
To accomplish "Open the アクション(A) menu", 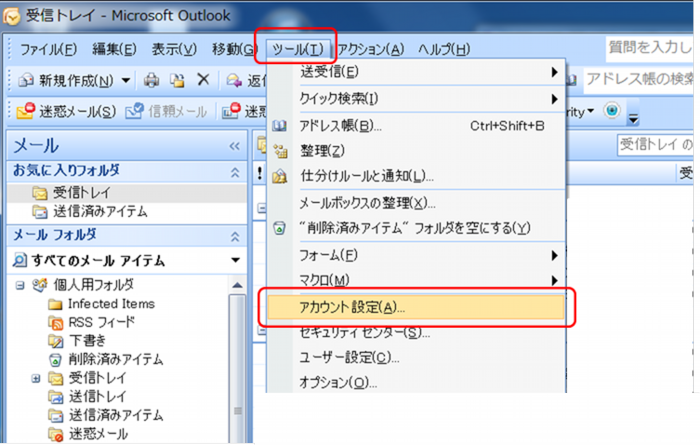I will point(371,49).
